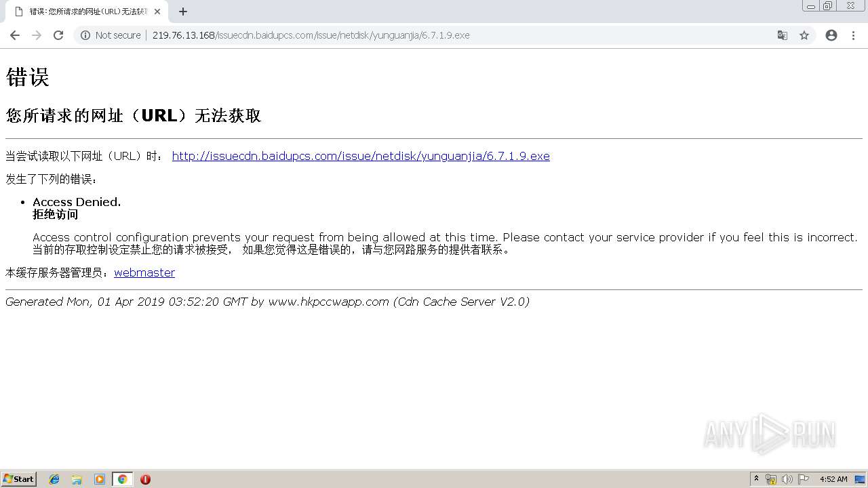Open the Translate this page icon
Screen dimensions: 868x488
click(x=783, y=35)
